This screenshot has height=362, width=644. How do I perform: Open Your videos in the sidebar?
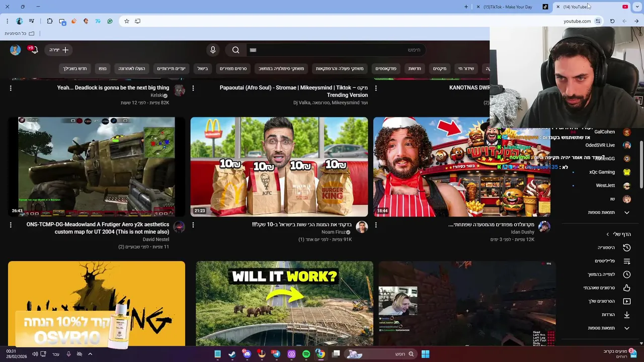[609, 301]
